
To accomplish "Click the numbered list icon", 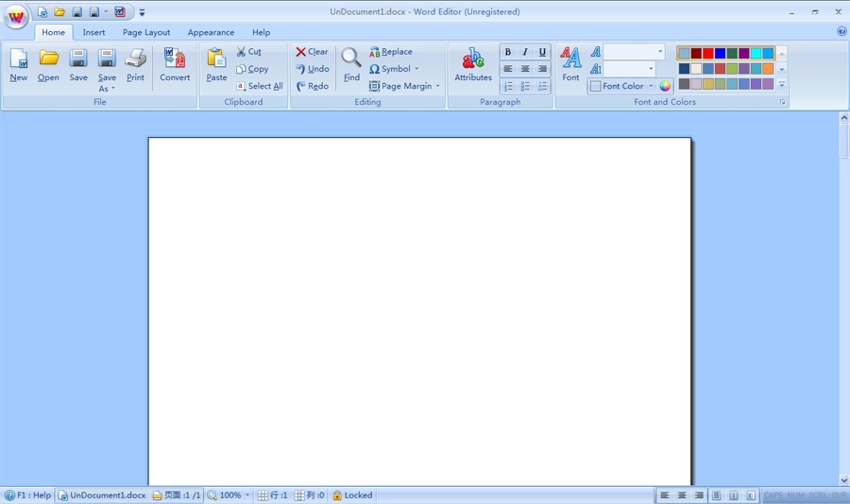I will tap(508, 86).
